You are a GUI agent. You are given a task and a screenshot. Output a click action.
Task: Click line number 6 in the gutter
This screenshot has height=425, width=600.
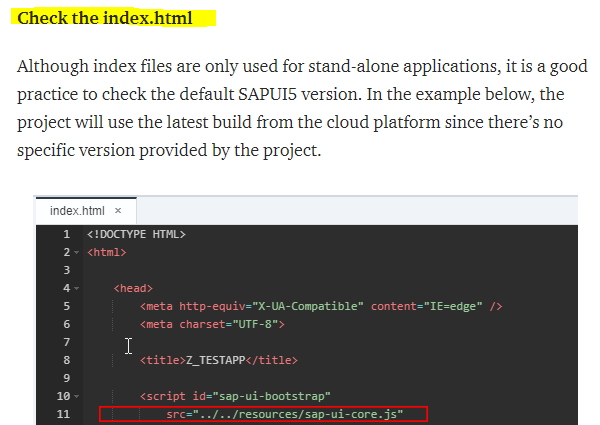[x=67, y=324]
